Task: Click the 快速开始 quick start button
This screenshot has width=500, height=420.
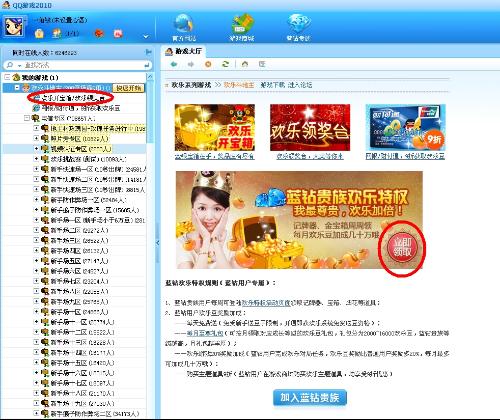Action: click(x=129, y=88)
